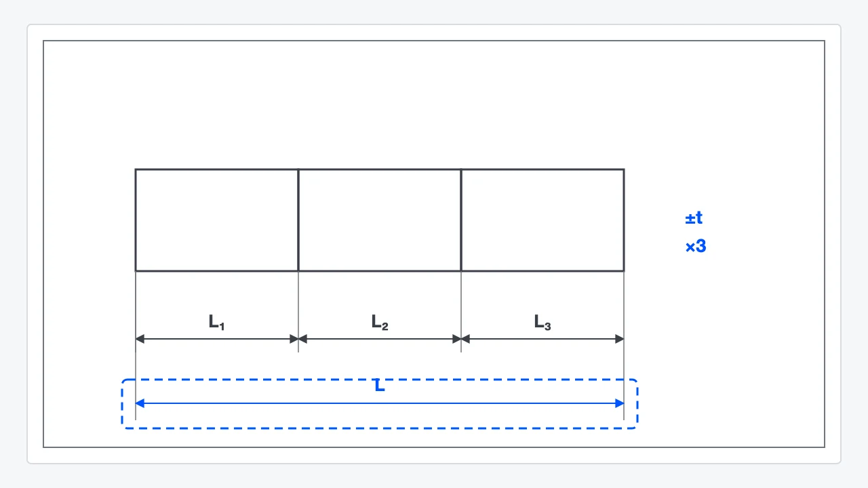Select the divider between middle and right rectangles
Screen dimensions: 868x488
461,220
